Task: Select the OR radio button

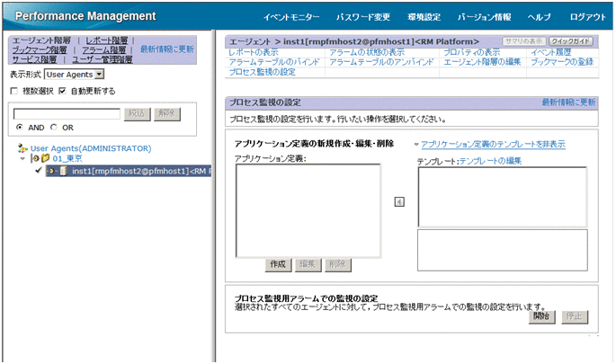Action: [x=53, y=128]
